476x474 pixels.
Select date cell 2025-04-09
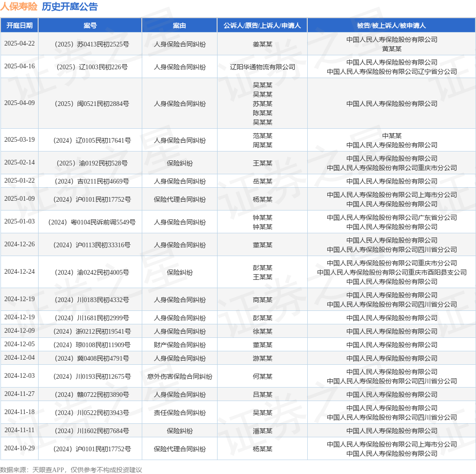click(x=20, y=103)
